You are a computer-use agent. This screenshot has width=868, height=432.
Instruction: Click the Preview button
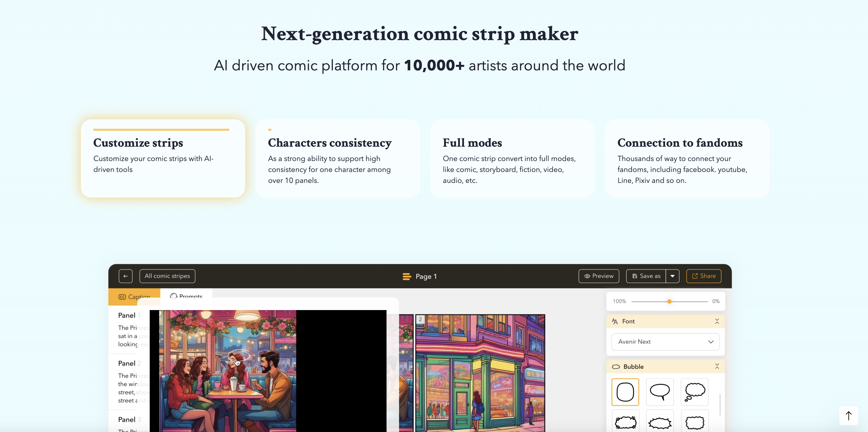tap(598, 276)
